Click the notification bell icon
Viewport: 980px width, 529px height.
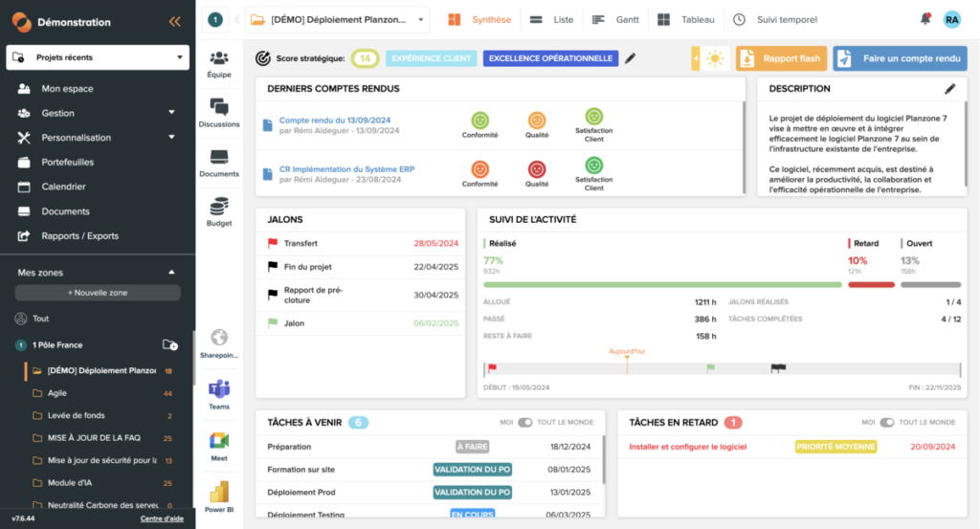925,19
